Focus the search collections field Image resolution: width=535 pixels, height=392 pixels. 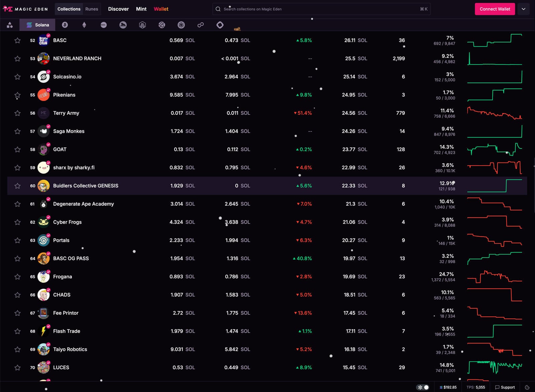pyautogui.click(x=321, y=9)
